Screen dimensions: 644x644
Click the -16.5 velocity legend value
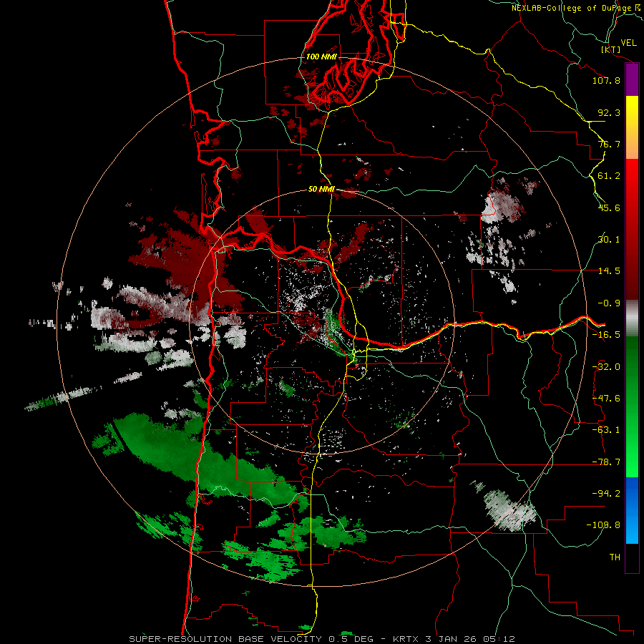coord(606,335)
